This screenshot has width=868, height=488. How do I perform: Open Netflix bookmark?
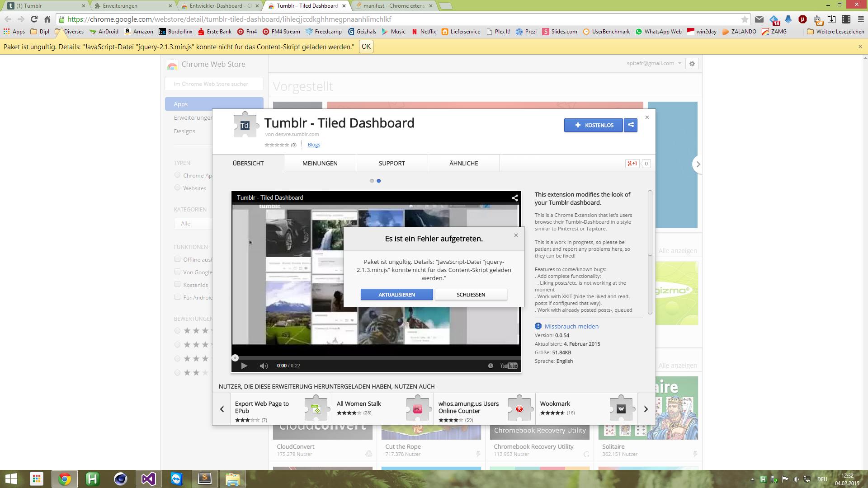[x=424, y=32]
